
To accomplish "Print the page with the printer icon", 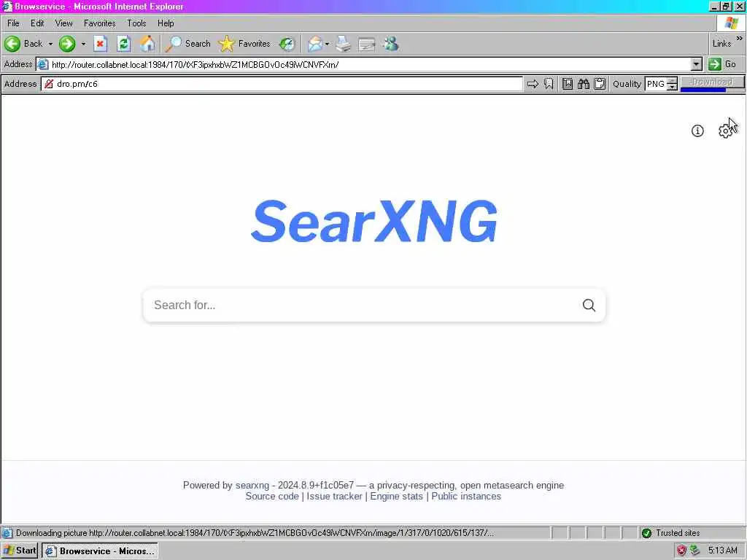I will pyautogui.click(x=344, y=44).
